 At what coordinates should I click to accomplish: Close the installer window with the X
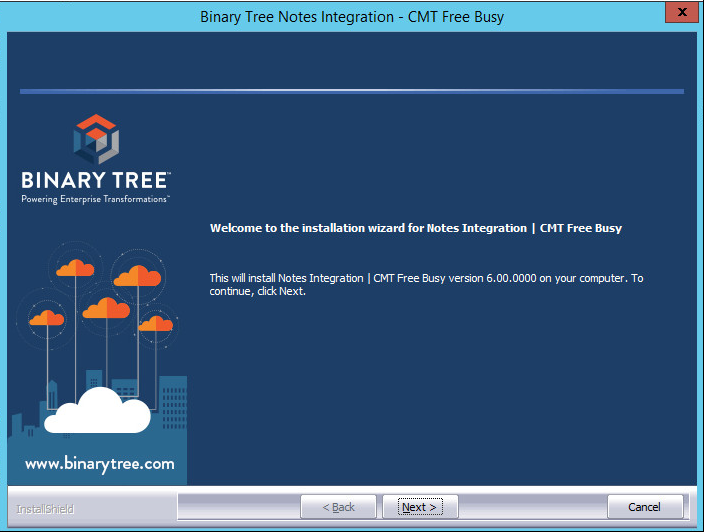[682, 12]
